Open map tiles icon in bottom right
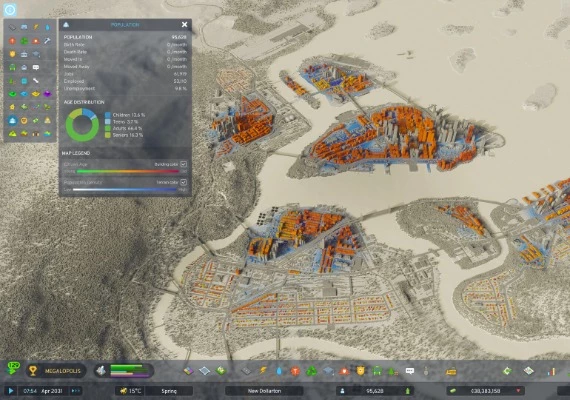This screenshot has width=570, height=400. tap(529, 371)
